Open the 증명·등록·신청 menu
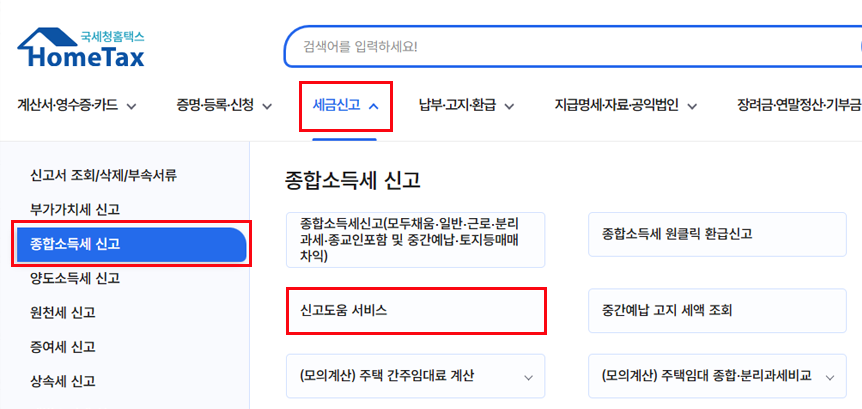 pyautogui.click(x=224, y=106)
